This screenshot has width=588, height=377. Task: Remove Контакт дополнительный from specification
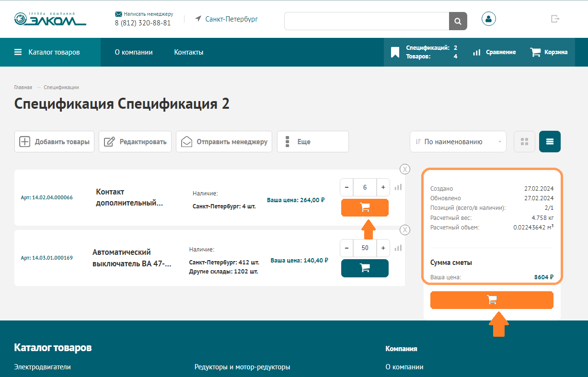[405, 169]
